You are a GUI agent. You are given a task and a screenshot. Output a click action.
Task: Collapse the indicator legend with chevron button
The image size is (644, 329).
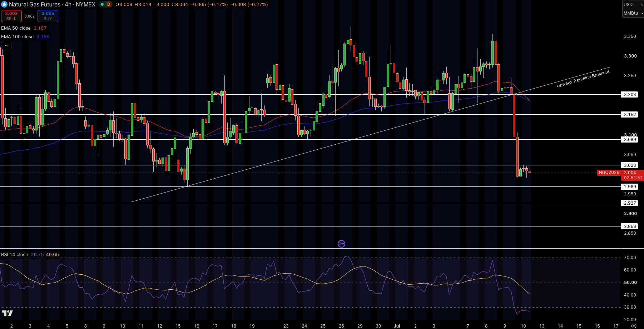[x=6, y=46]
